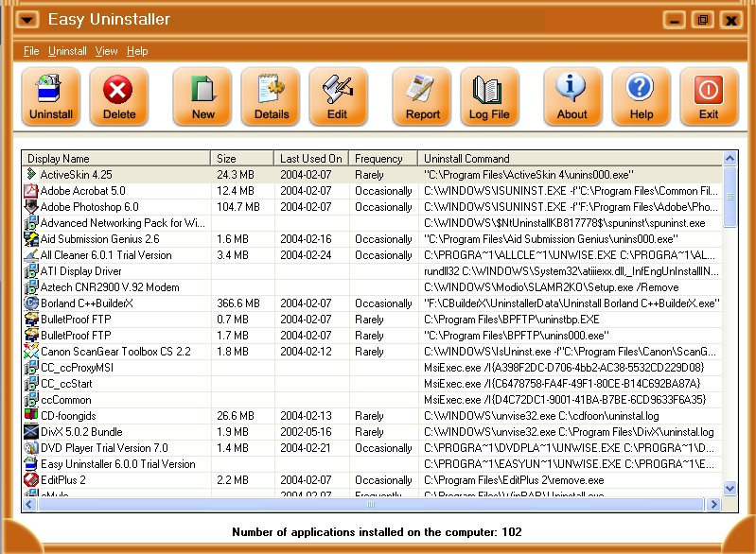Select the ActiveSkin 4.25 icon

tap(31, 174)
